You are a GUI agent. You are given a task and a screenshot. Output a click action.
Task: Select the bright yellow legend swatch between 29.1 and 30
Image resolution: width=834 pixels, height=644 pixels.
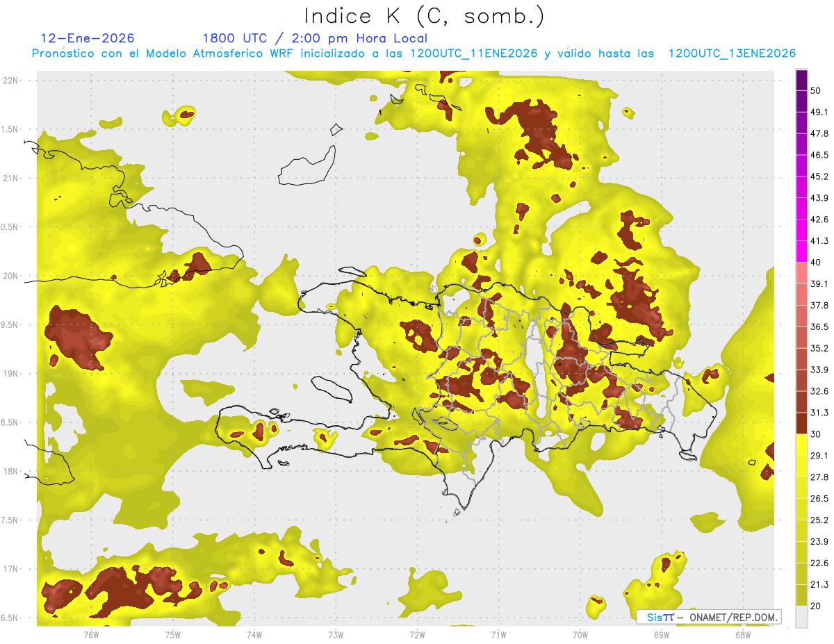tap(801, 445)
